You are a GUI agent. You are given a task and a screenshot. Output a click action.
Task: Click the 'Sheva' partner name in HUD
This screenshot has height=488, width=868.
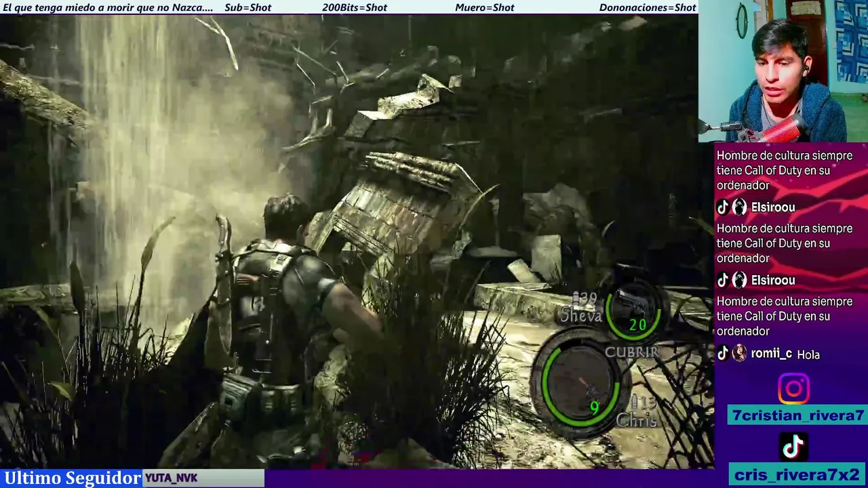point(581,316)
